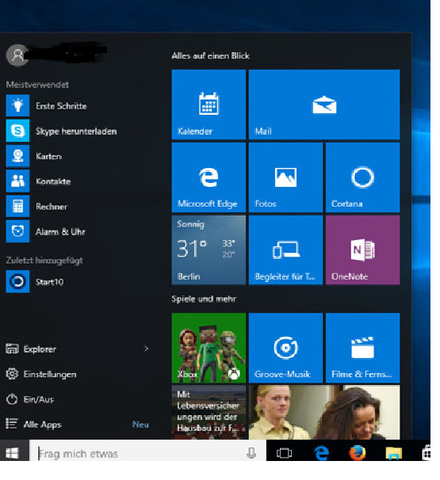440x480 pixels.
Task: Open the Filme & Fernsehen tile
Action: click(363, 348)
